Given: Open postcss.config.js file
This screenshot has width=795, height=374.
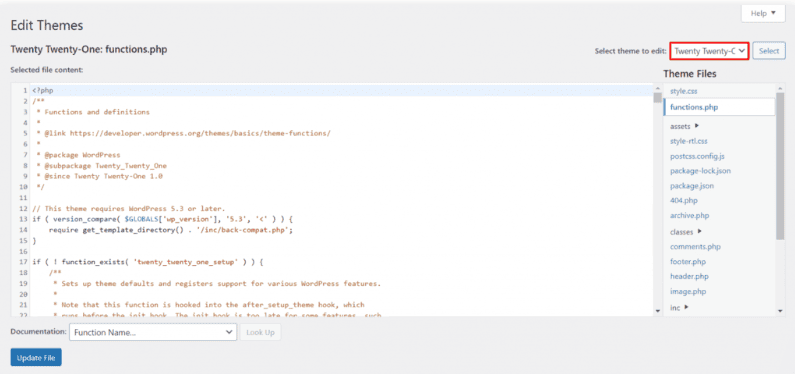Looking at the screenshot, I should click(697, 156).
